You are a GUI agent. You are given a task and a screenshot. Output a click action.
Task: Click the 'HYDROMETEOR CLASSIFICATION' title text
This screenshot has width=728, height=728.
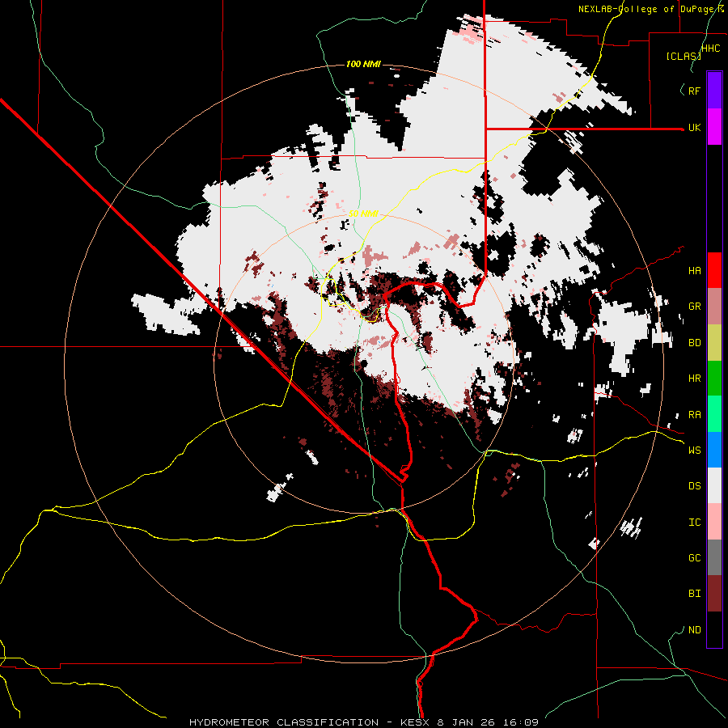click(x=284, y=722)
